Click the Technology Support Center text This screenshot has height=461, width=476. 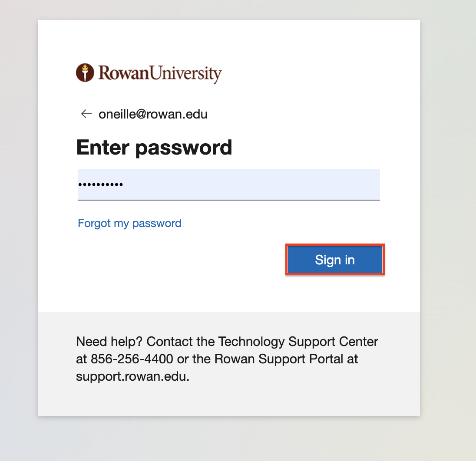coord(298,342)
